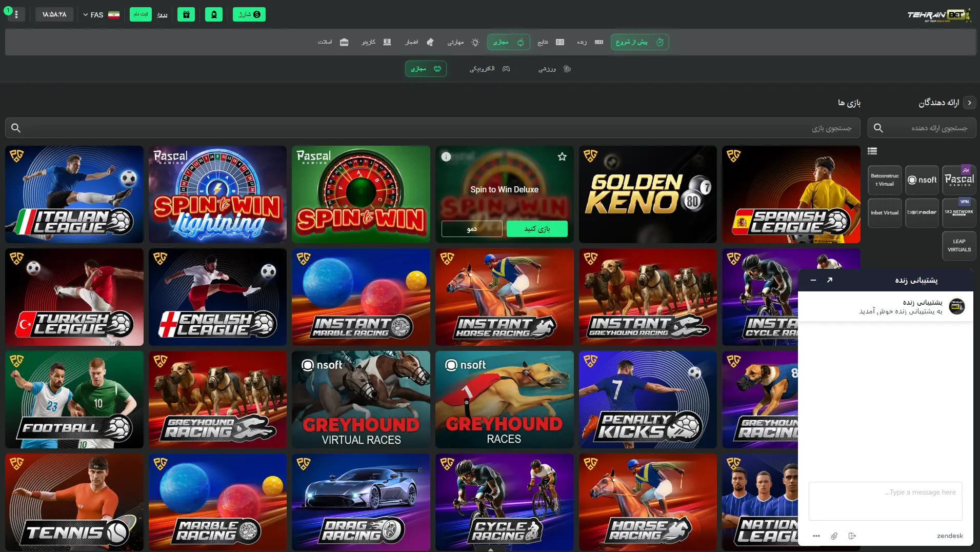Click the دمو demo button
The height and width of the screenshot is (552, 980).
(x=472, y=229)
